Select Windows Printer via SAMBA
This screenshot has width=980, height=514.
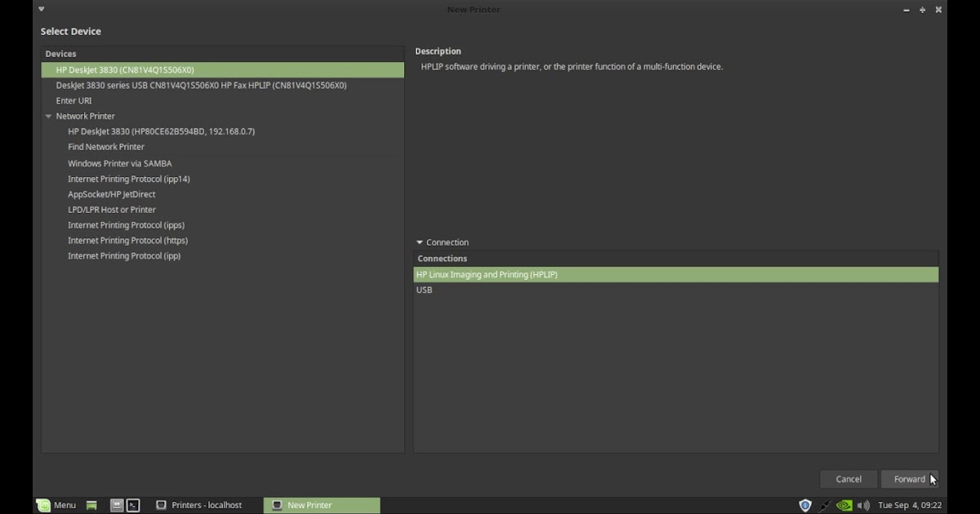tap(222, 163)
